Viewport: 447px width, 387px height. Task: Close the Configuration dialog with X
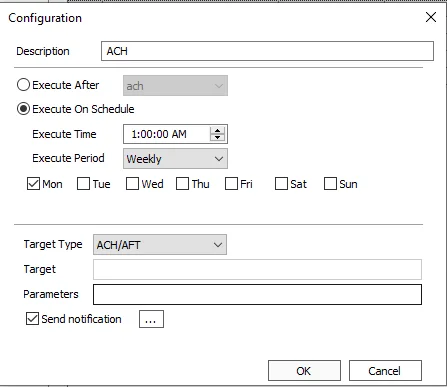pos(431,17)
